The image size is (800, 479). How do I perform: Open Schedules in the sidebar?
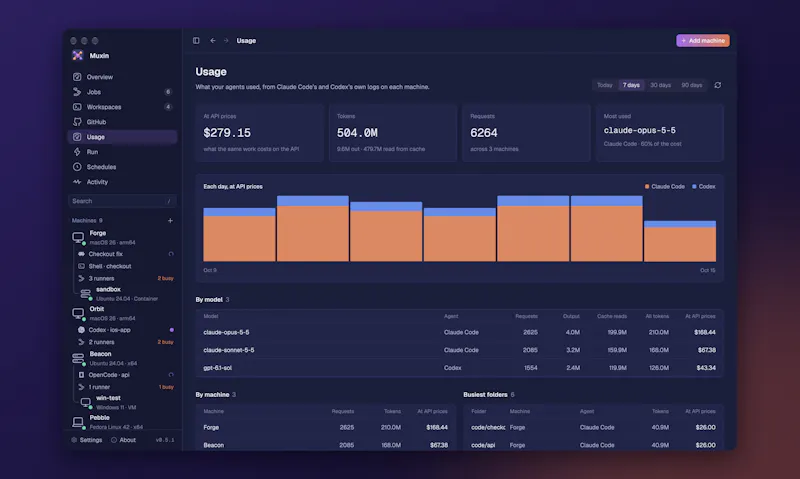coord(122,167)
